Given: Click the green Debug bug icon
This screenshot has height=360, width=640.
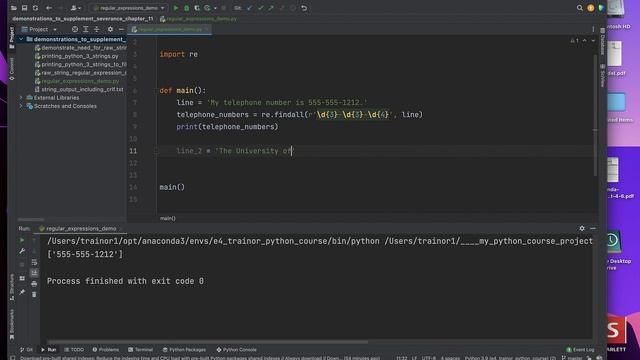Looking at the screenshot, I should (x=187, y=8).
